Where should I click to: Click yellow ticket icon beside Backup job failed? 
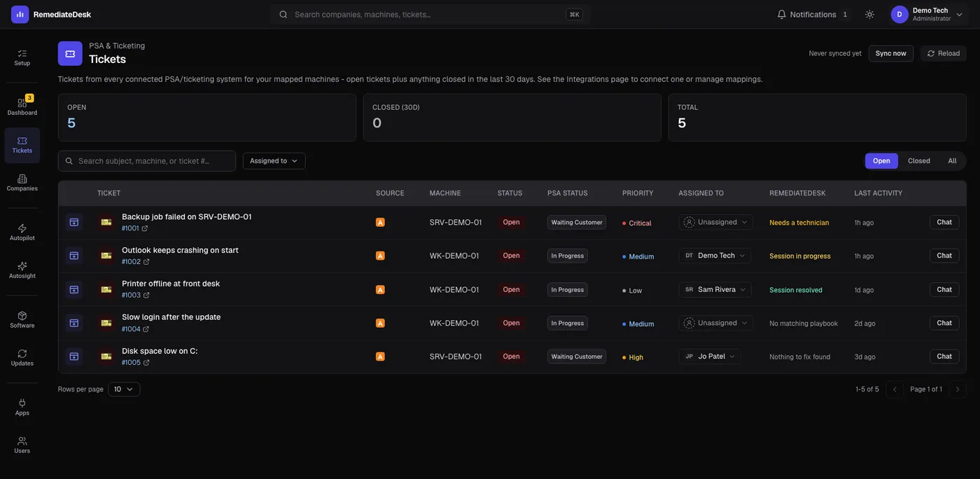(x=106, y=222)
